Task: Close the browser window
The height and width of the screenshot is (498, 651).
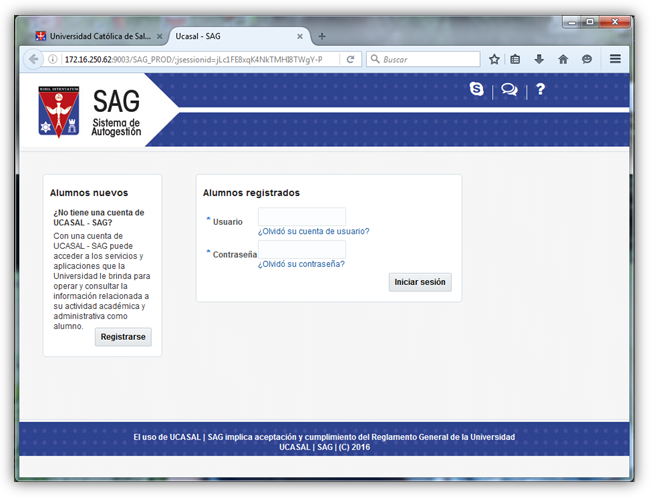Action: [x=615, y=22]
